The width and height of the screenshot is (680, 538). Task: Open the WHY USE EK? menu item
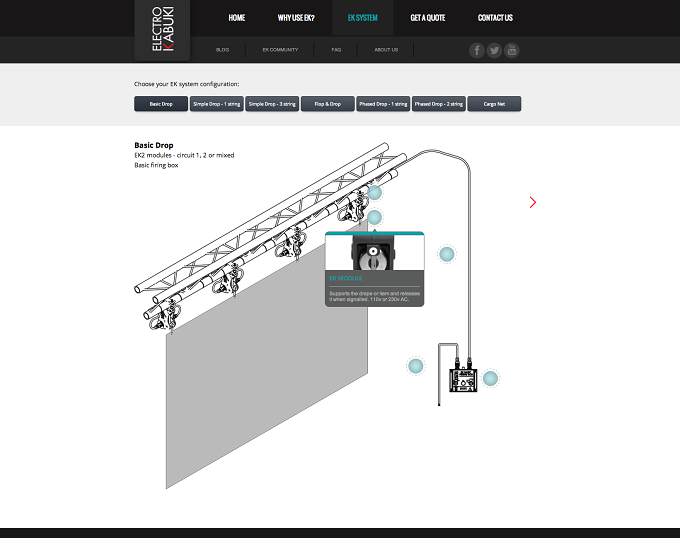coord(296,18)
